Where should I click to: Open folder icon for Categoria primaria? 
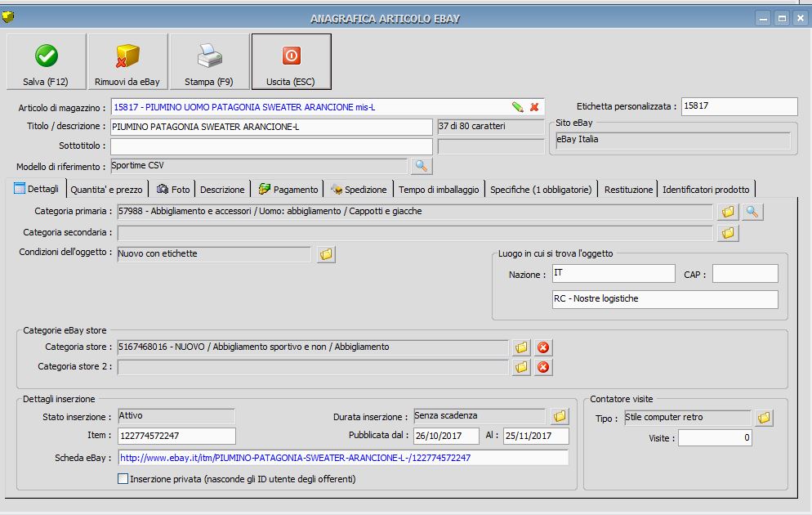[x=728, y=212]
